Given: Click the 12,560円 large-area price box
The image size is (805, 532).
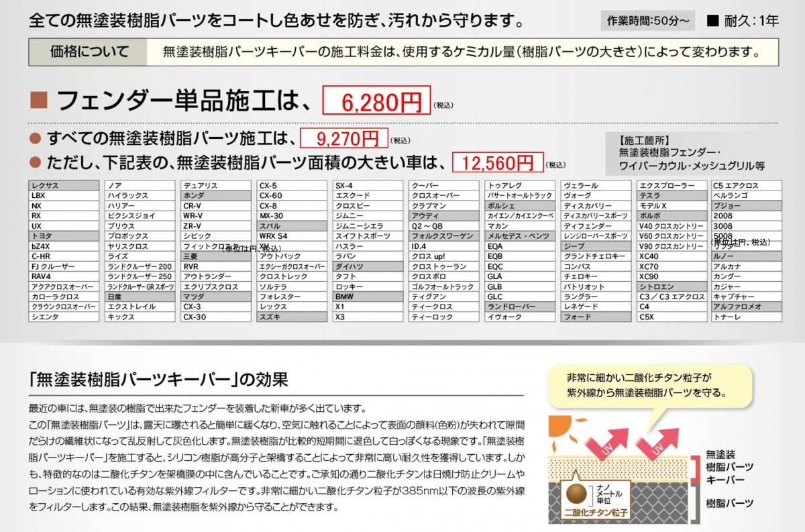Looking at the screenshot, I should 497,162.
